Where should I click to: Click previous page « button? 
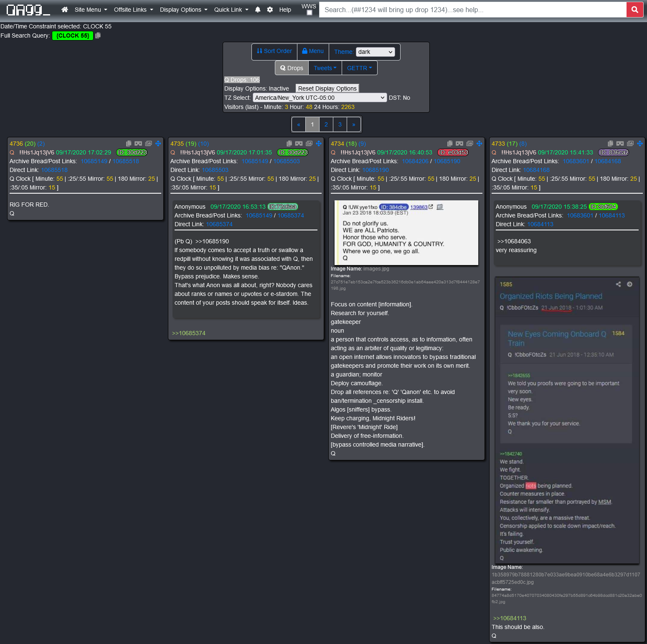[299, 124]
